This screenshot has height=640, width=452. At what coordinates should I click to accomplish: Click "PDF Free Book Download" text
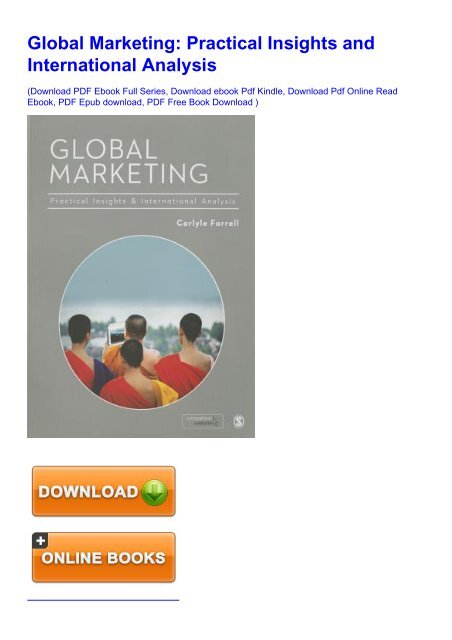click(x=200, y=102)
